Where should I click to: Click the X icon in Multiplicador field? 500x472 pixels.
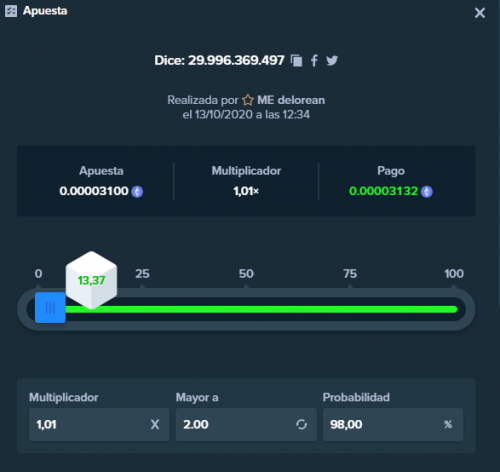pos(155,425)
